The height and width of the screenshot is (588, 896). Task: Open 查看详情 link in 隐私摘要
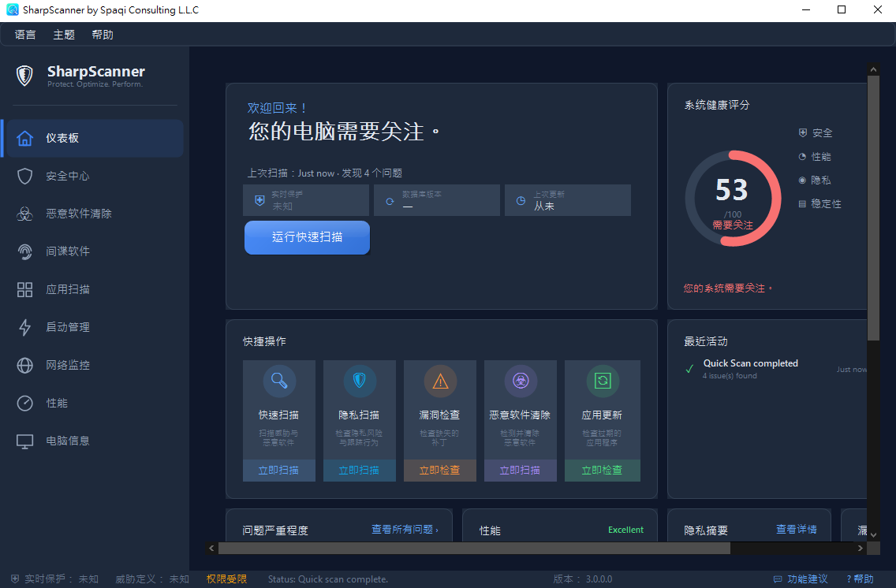click(797, 530)
